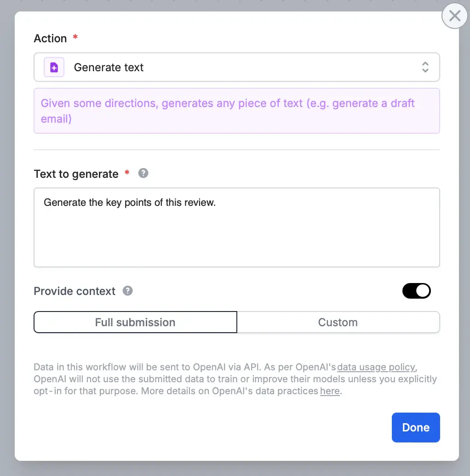This screenshot has height=476, width=470.
Task: Turn off context sharing with the switch
Action: [416, 290]
